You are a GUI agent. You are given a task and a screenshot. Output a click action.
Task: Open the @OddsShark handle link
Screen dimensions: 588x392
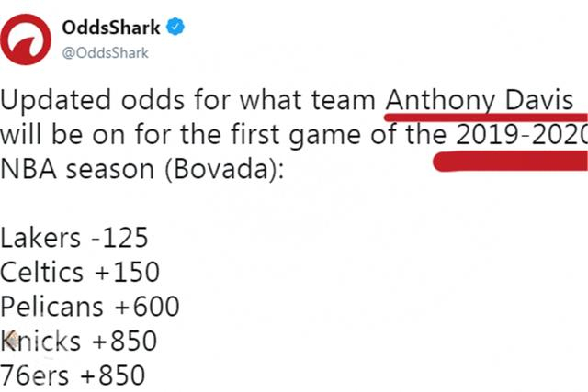tap(105, 51)
